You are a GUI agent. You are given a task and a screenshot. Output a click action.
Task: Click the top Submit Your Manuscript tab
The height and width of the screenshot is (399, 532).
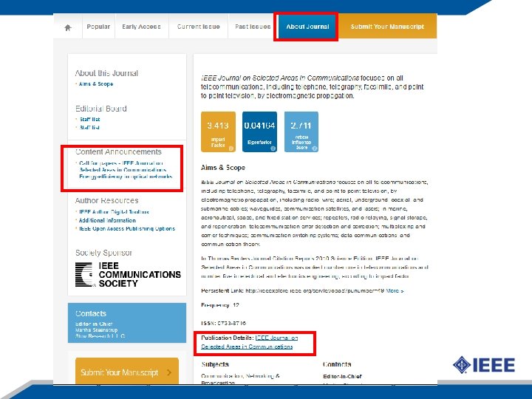click(387, 27)
